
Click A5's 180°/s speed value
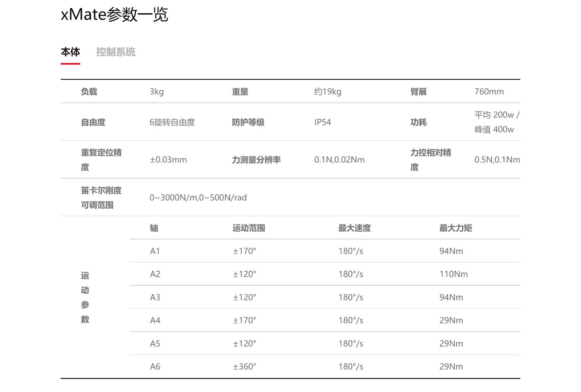click(x=351, y=344)
